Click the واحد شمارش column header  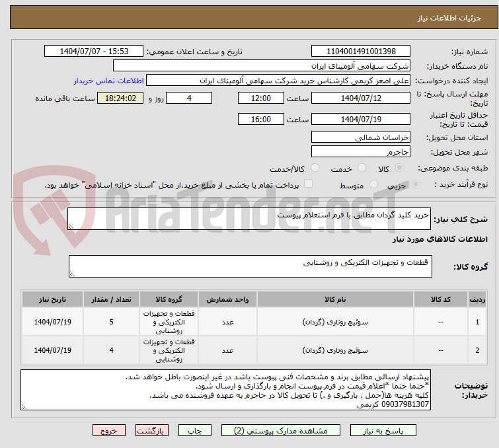pos(227,299)
